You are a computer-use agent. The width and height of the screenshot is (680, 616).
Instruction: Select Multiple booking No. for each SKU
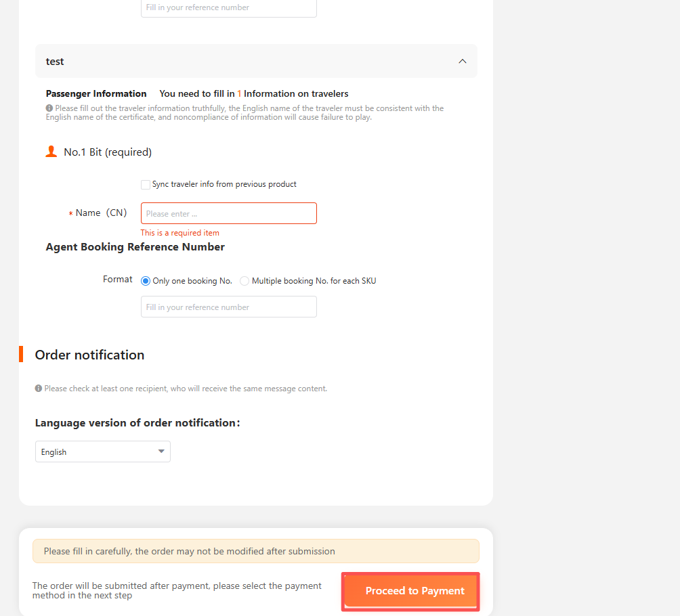(x=245, y=281)
